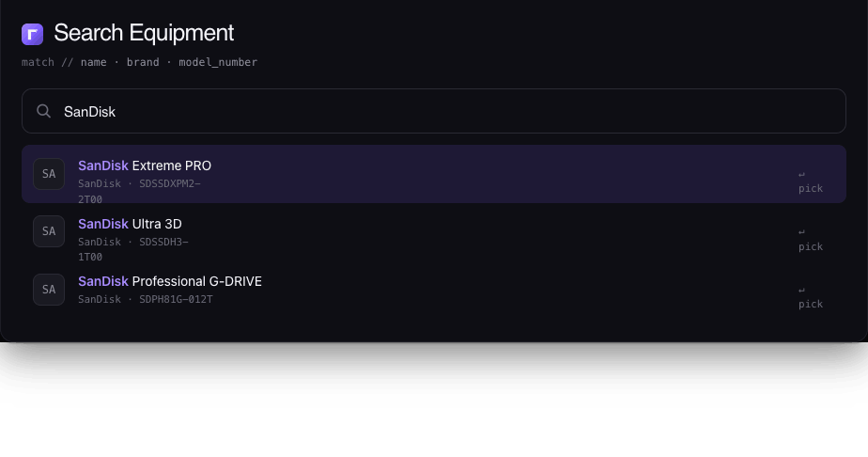Select the SanDisk Extreme PRO result
Screen dimensions: 868x457
434,174
